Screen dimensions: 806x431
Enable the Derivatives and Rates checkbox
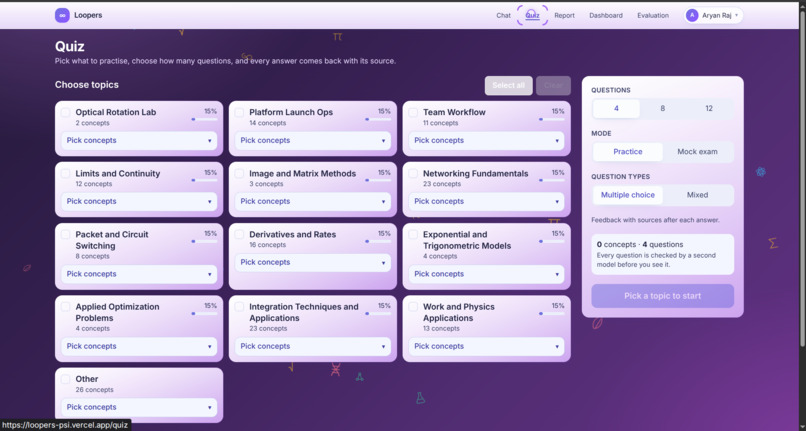(240, 235)
